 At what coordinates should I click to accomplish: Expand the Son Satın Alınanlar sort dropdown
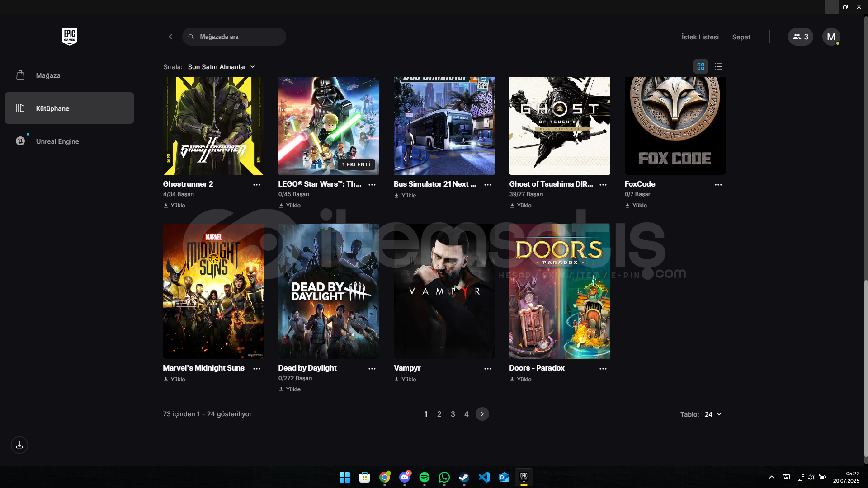[x=222, y=66]
